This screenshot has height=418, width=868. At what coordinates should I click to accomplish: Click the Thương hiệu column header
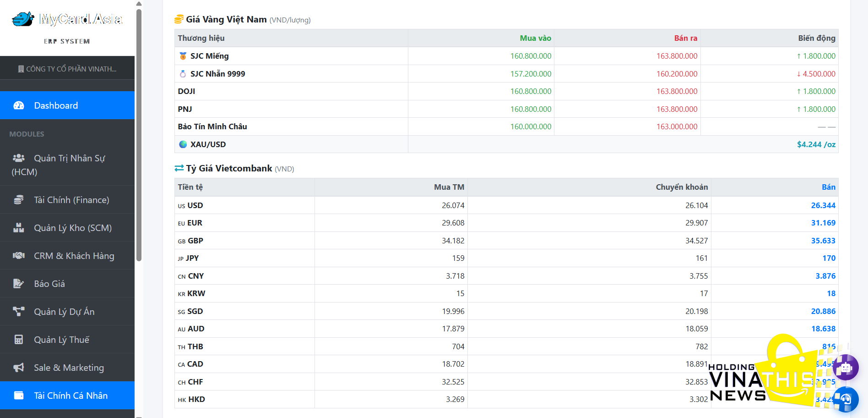[x=201, y=38]
